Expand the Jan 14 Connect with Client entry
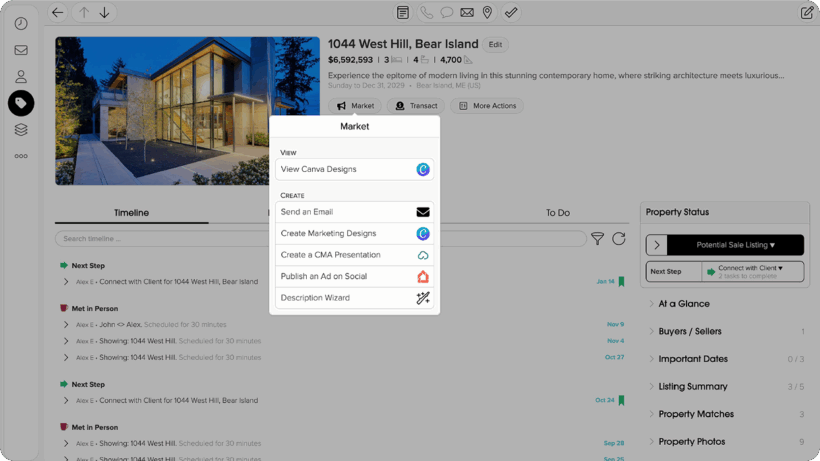Screen dimensions: 820x461 pos(66,282)
